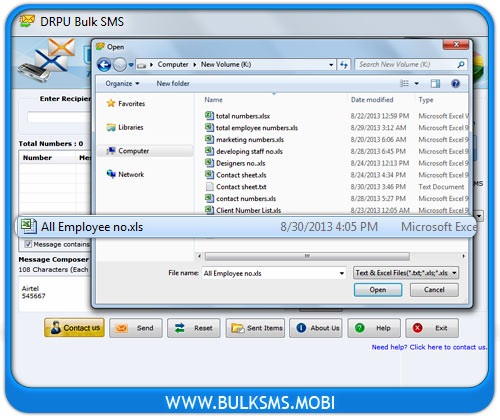
Task: Toggle the preview pane icon
Action: coord(435,83)
